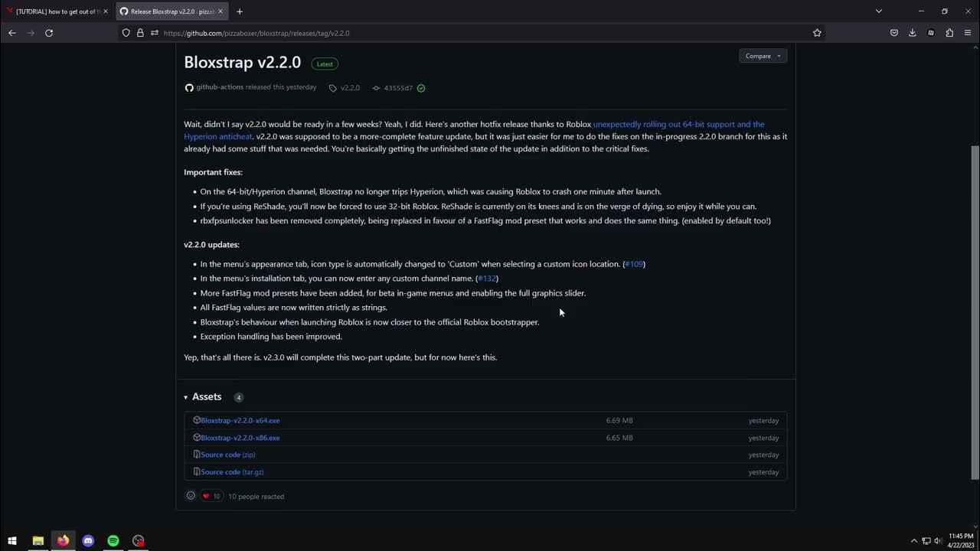Click the 'v2.2.0 updates:' heading
Viewport: 980px width, 551px height.
(211, 245)
